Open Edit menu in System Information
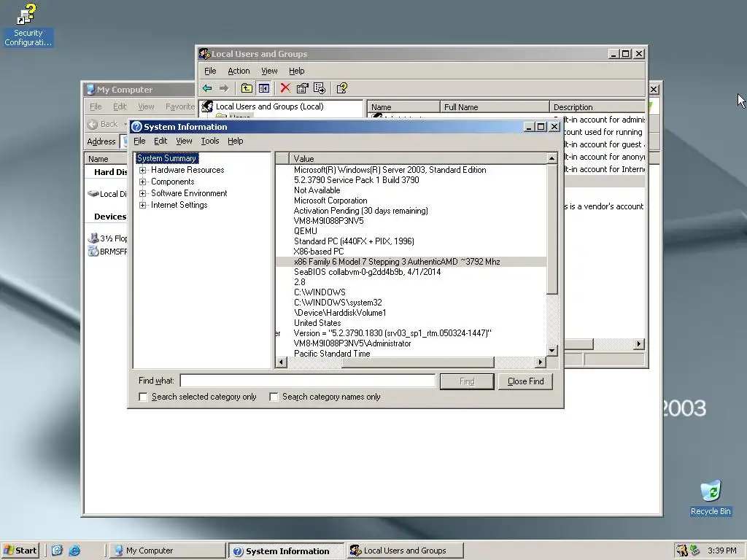Screen dimensions: 747x560 (x=160, y=141)
